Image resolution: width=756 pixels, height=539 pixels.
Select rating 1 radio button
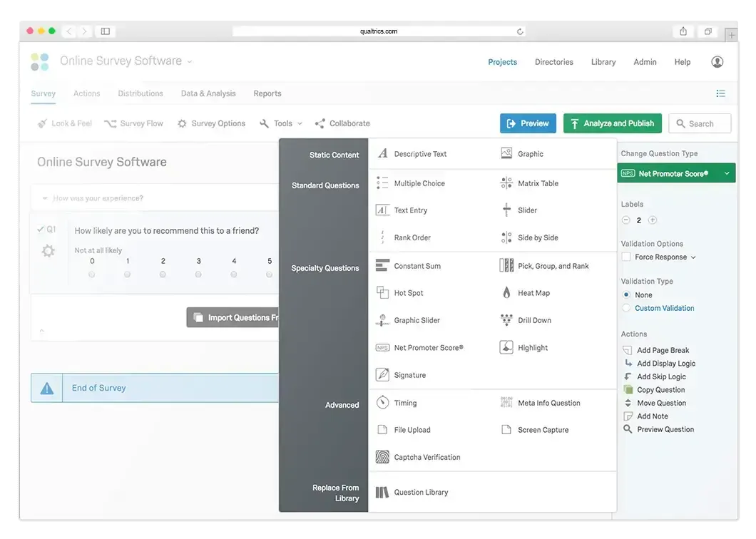(x=127, y=274)
